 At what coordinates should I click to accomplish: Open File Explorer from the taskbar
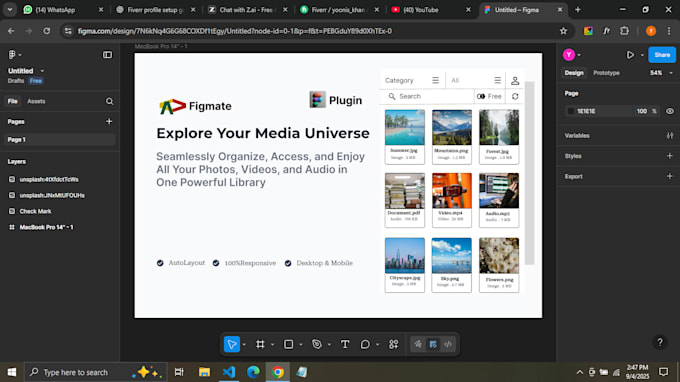(204, 372)
